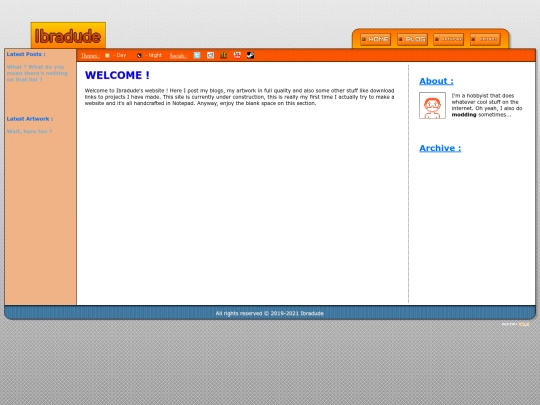Click the Ibradude logo
The image size is (540, 405).
click(68, 35)
